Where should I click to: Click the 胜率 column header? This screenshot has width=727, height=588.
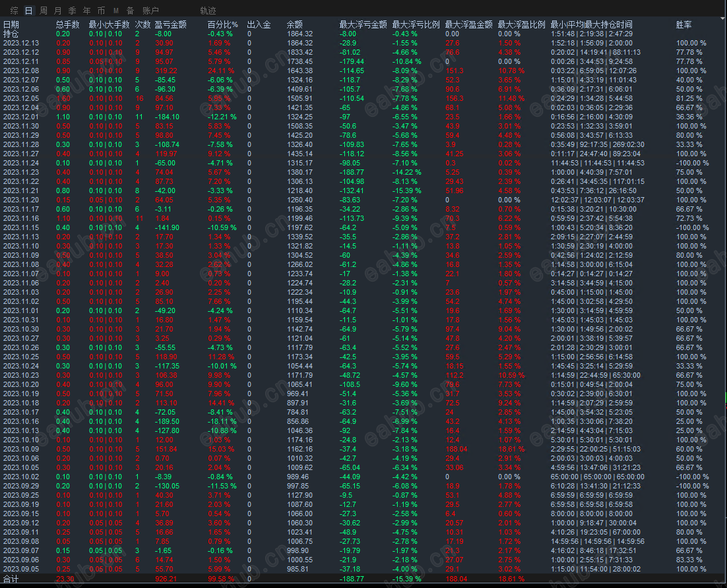tap(684, 24)
